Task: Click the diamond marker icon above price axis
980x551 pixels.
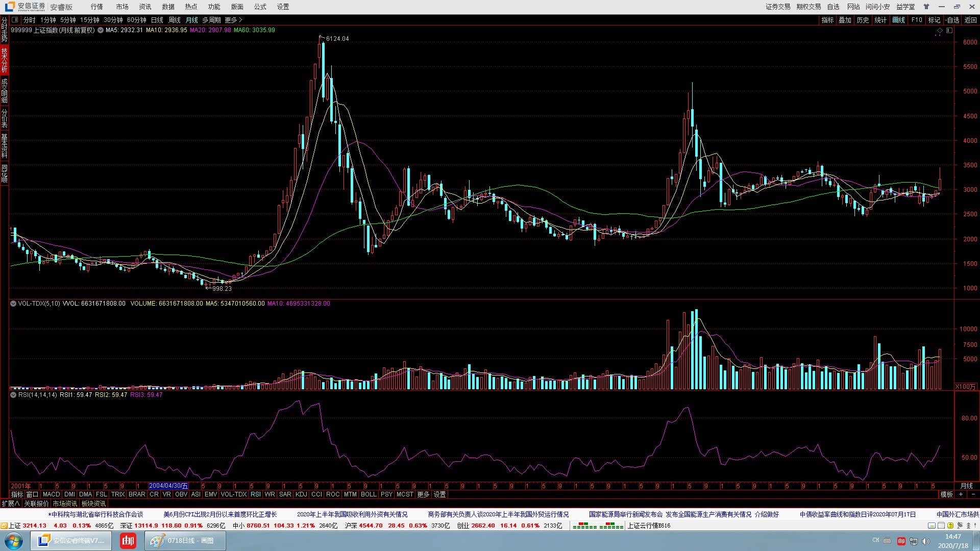Action: pos(939,31)
